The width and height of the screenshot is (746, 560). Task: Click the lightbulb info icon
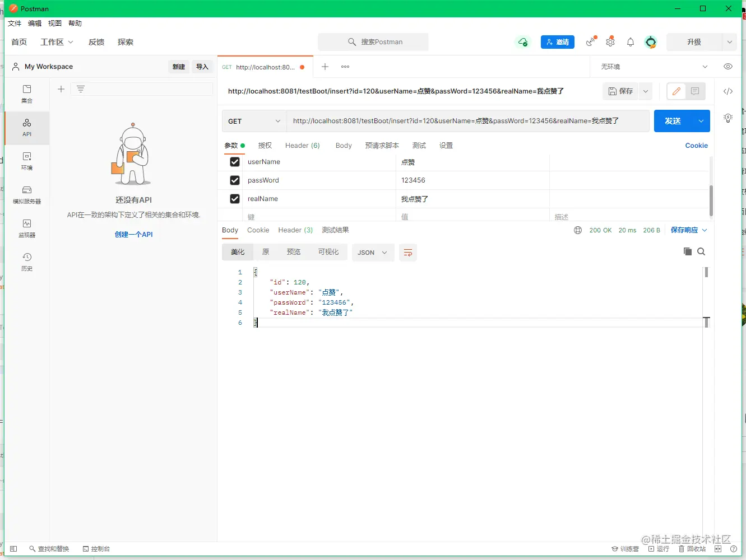click(728, 118)
